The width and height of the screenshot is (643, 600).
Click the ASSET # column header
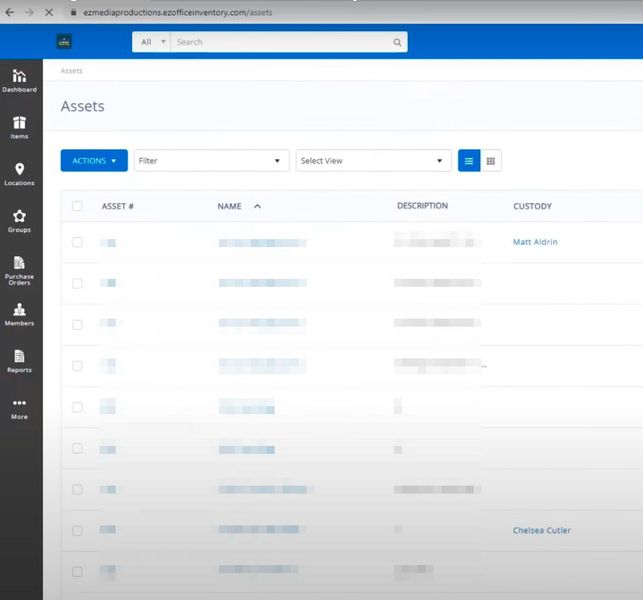(118, 206)
